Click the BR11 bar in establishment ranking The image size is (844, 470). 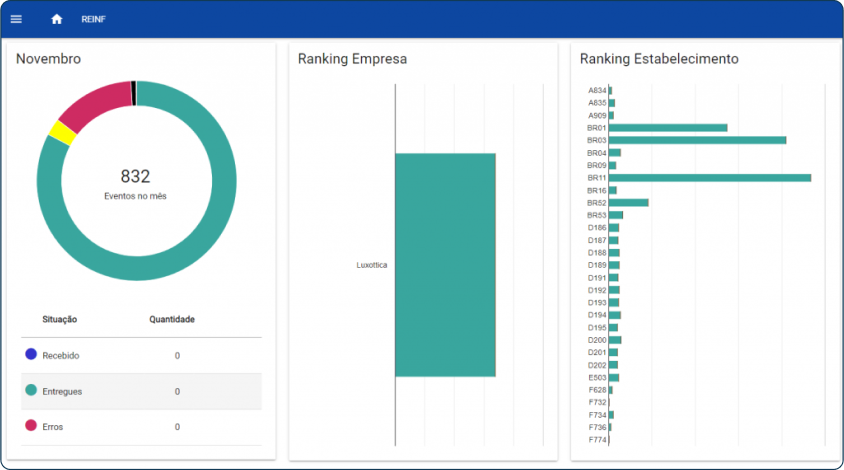coord(709,178)
